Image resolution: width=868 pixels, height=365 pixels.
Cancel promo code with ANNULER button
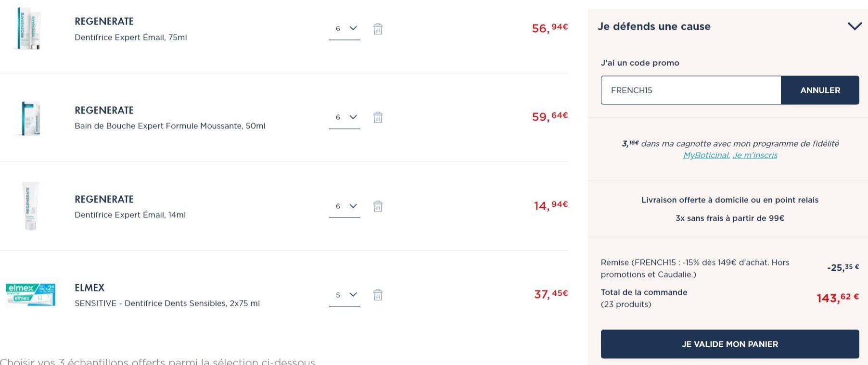(820, 90)
